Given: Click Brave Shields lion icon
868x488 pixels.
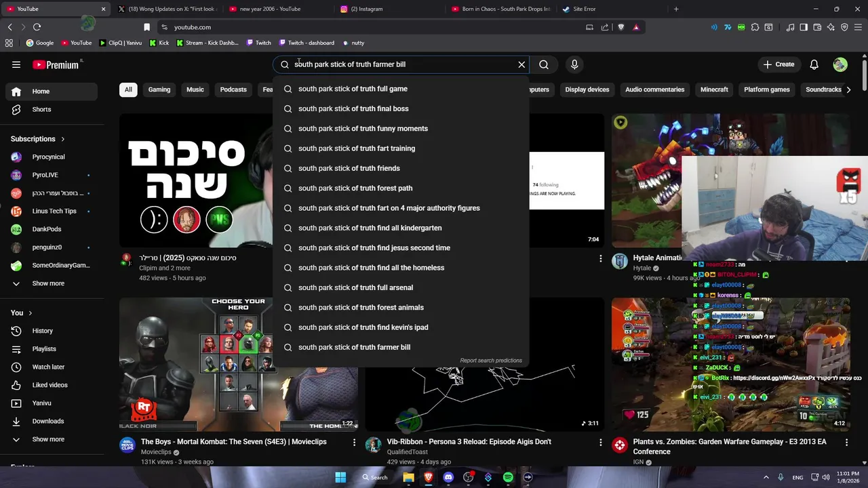Looking at the screenshot, I should [620, 27].
